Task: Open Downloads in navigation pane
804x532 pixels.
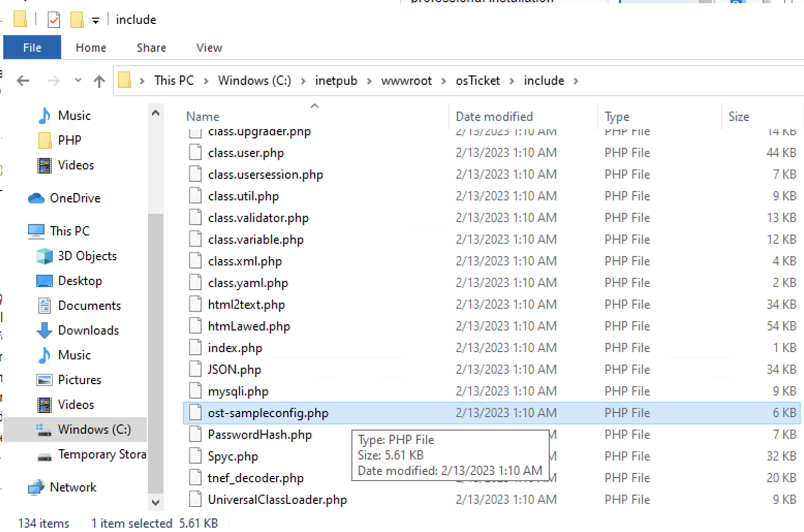Action: point(88,330)
